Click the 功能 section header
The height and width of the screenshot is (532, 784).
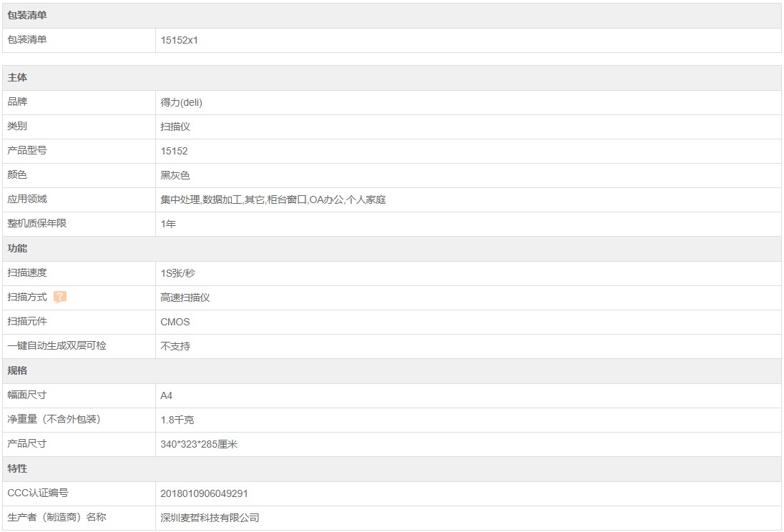pyautogui.click(x=17, y=249)
